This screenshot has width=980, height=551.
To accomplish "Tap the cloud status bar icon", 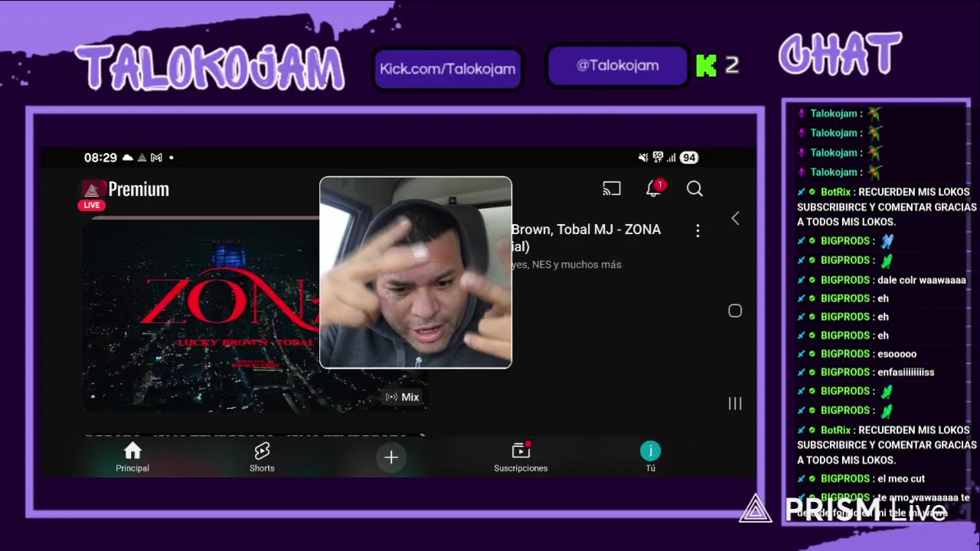I will [128, 158].
